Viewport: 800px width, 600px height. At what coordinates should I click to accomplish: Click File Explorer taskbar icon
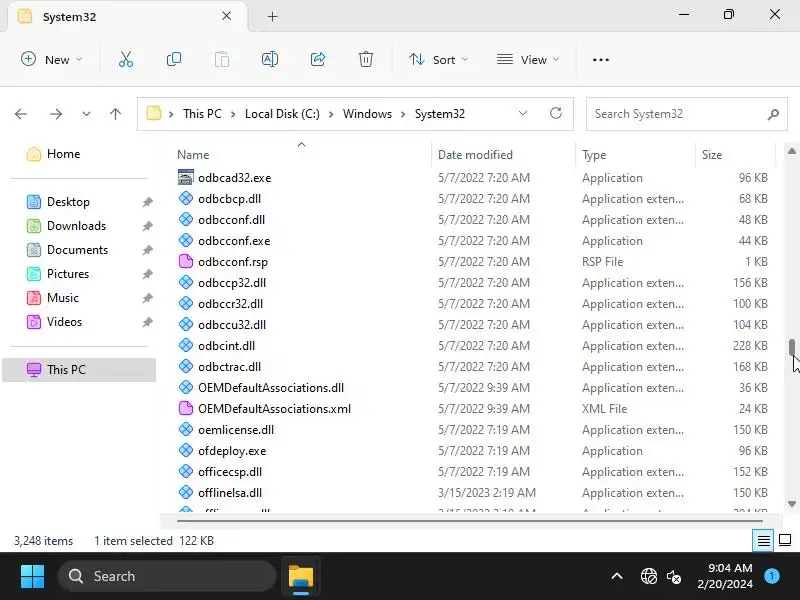tap(301, 577)
